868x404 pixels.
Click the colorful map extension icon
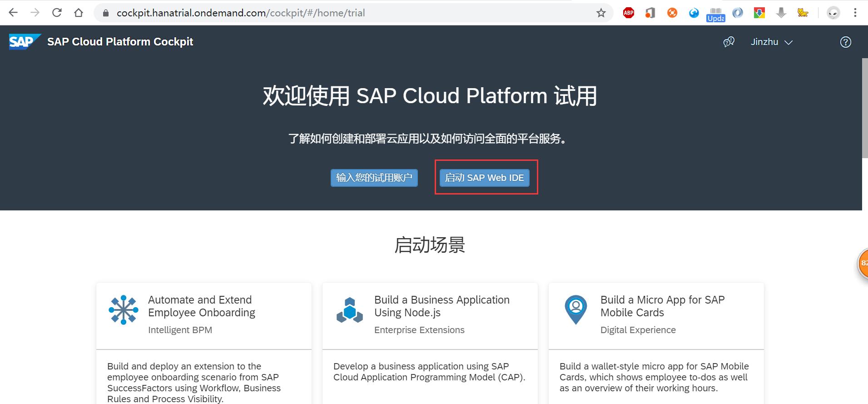[x=759, y=13]
